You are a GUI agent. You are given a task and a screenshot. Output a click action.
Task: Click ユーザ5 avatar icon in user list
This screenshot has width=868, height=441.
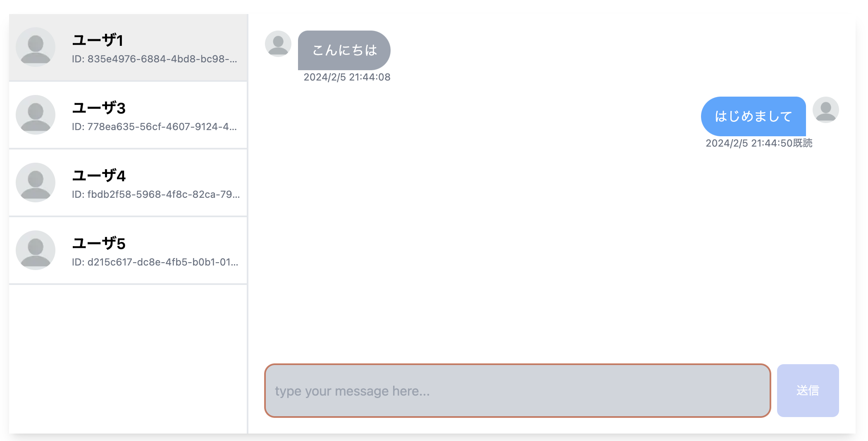pyautogui.click(x=36, y=250)
